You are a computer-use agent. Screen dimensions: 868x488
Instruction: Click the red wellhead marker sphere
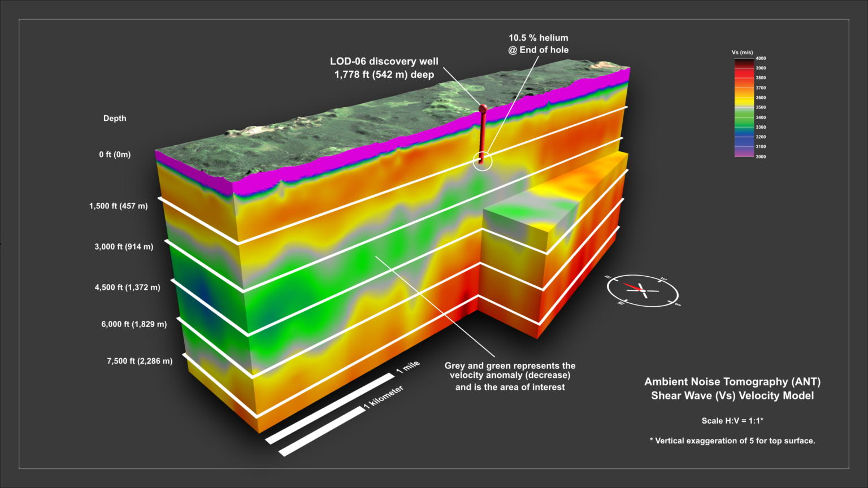pos(483,108)
